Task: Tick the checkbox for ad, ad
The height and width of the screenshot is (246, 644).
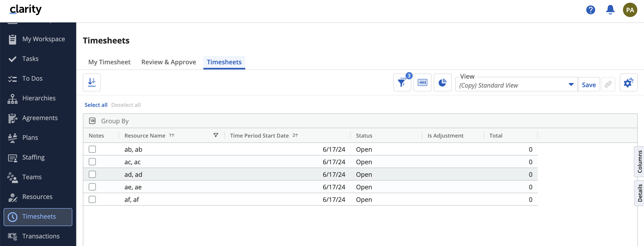Action: click(x=92, y=175)
